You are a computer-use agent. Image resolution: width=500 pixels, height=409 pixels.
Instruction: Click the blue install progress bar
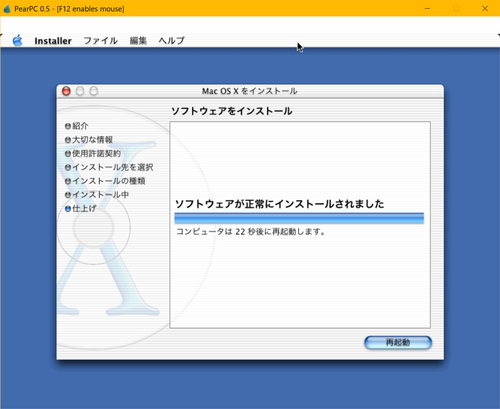click(x=299, y=218)
